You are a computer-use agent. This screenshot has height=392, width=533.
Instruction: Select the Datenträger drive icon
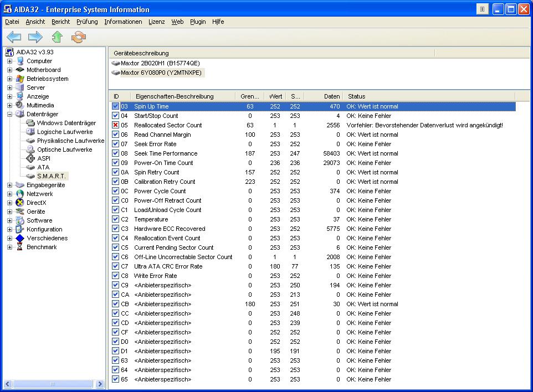coord(20,114)
